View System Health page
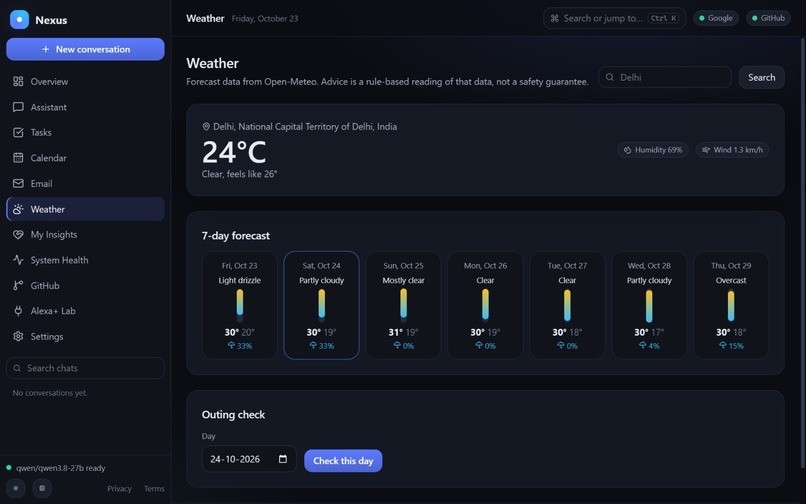 coord(85,260)
